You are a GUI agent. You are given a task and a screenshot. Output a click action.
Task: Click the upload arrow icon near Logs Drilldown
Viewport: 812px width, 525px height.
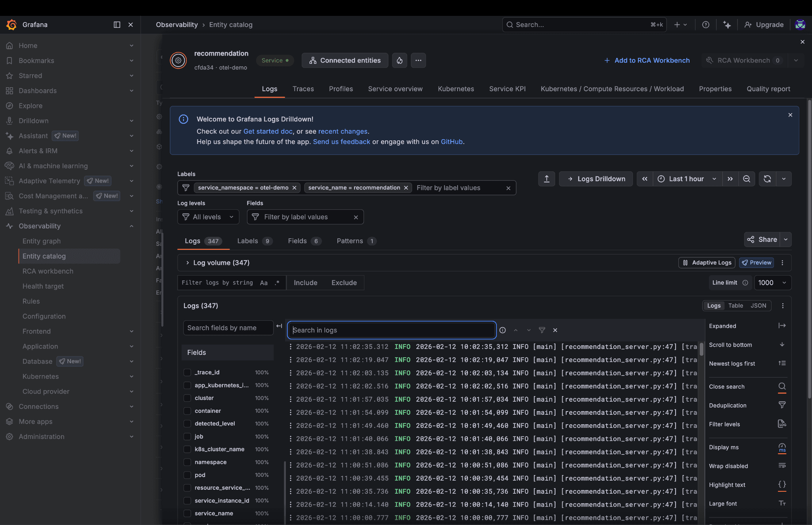546,179
